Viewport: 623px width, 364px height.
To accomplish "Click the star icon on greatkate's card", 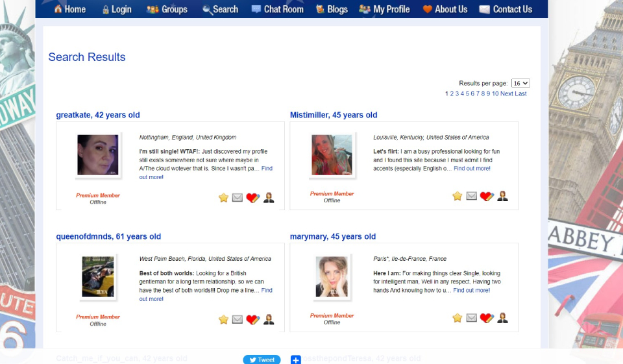I will point(224,198).
